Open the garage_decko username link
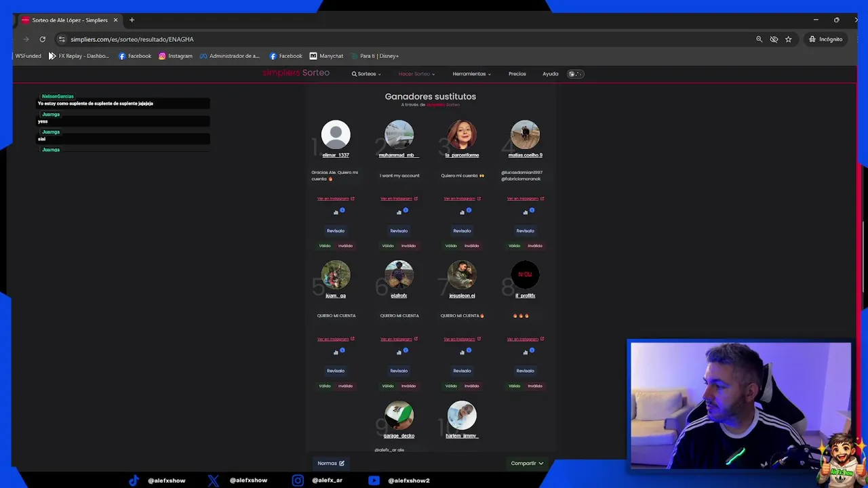This screenshot has height=488, width=868. tap(399, 436)
